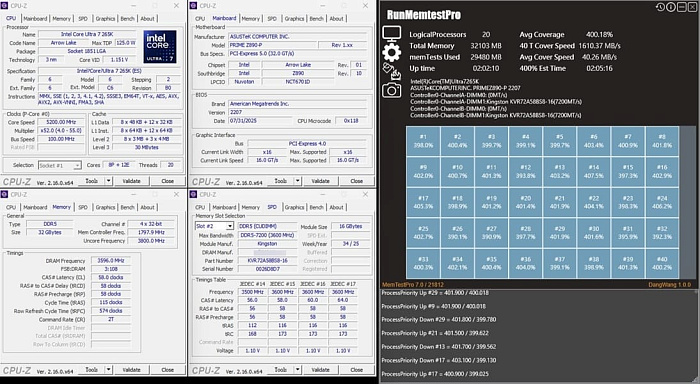700x384 pixels.
Task: Switch to SPD tab in the CPU-Z Memory window
Action: click(x=83, y=208)
